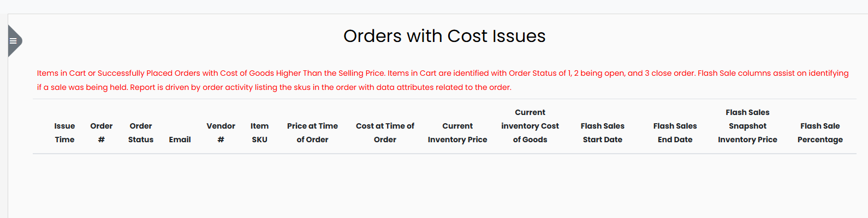Sort by Current Inventory Price
868x218 pixels.
point(457,133)
